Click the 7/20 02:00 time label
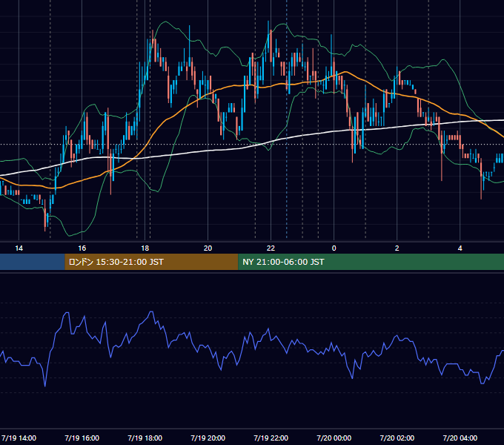This screenshot has height=445, width=504. tap(397, 438)
